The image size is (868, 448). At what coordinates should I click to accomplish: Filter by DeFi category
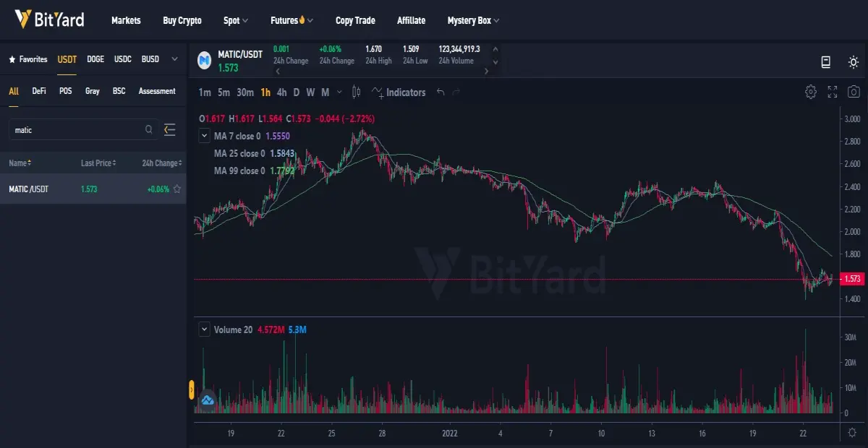point(39,91)
